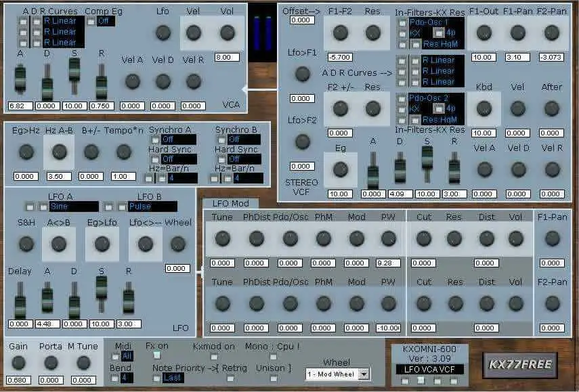
Task: Click the Gain value field showing 0.680
Action: tap(18, 380)
